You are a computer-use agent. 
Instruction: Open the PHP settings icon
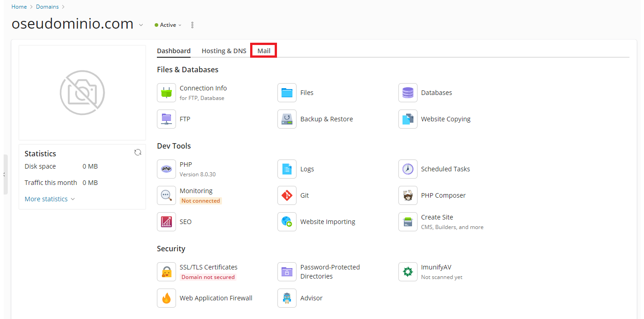166,169
